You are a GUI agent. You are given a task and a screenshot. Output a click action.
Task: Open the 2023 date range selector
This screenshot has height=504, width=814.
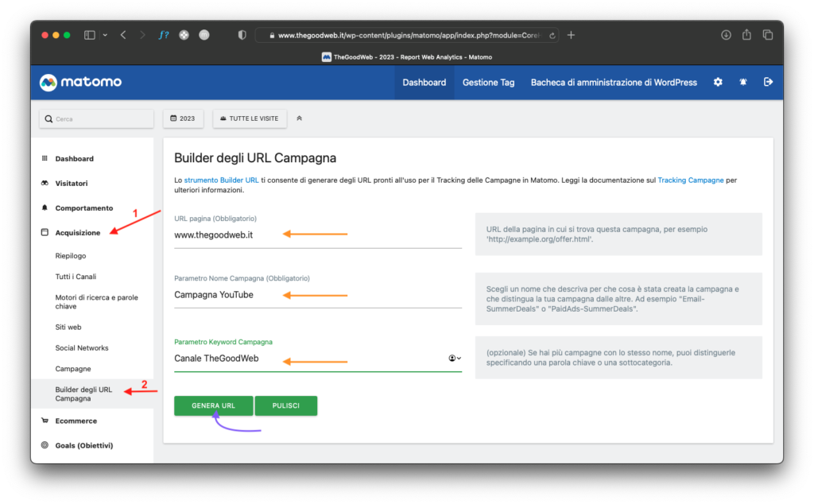(183, 118)
